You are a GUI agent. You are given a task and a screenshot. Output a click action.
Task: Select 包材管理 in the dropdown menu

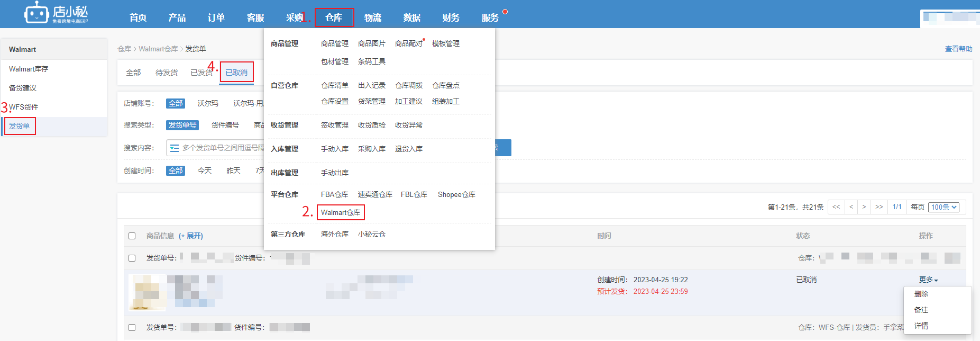[x=335, y=61]
